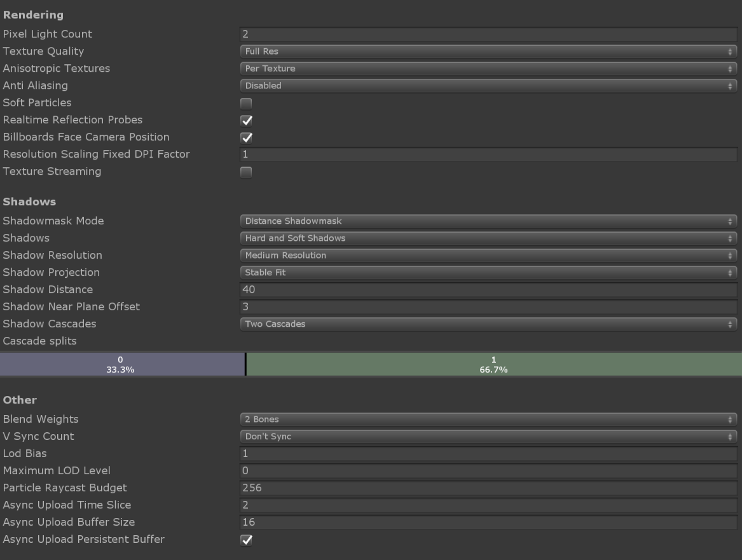Open the V Sync Count dropdown
The image size is (742, 560).
pyautogui.click(x=488, y=436)
